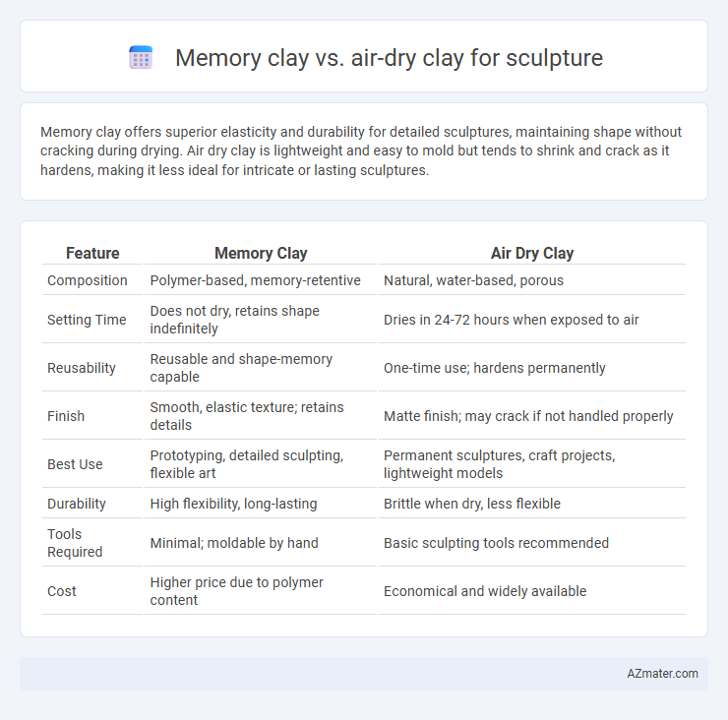Click the Reusability row label

click(x=82, y=368)
